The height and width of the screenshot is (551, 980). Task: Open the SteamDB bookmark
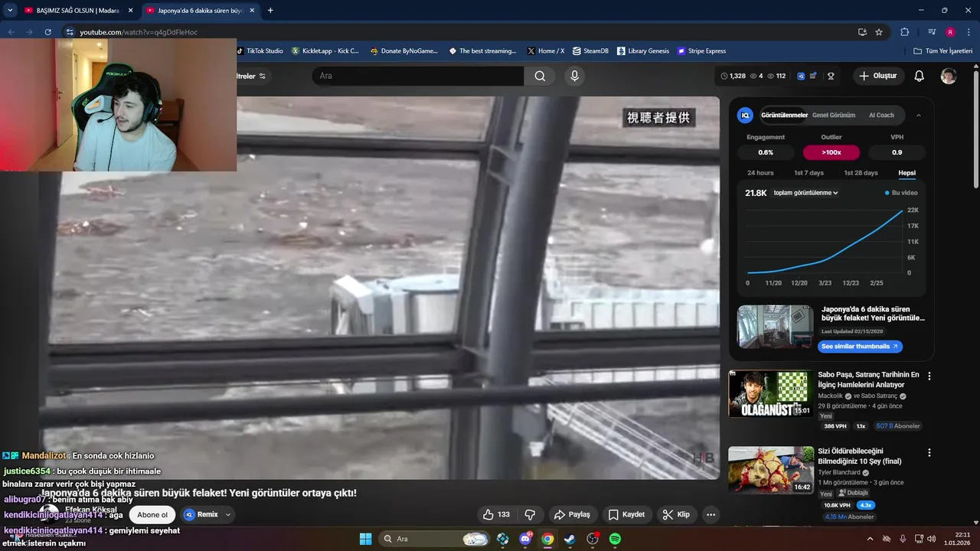point(590,51)
